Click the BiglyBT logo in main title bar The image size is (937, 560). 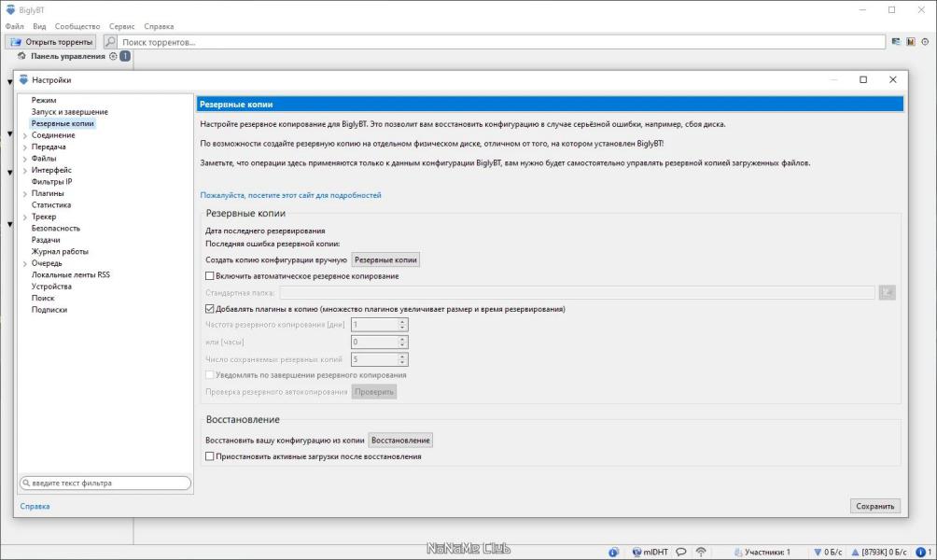point(10,9)
